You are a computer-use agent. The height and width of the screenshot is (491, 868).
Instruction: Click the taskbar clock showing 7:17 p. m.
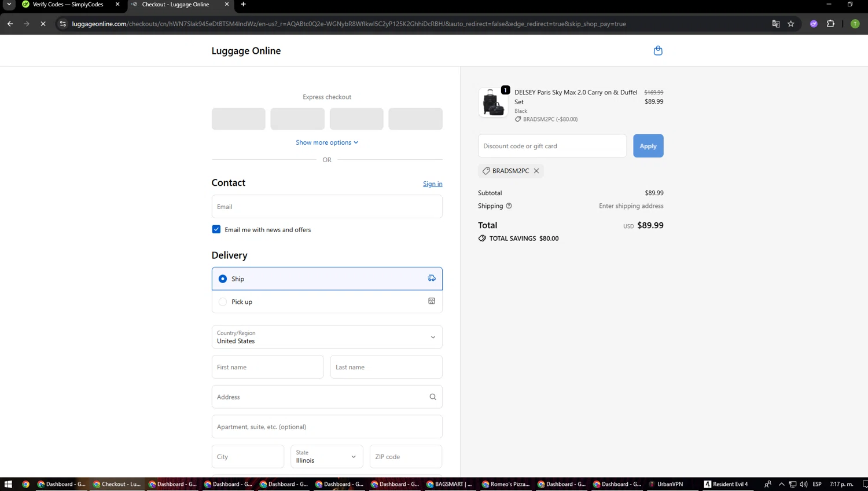click(x=841, y=484)
